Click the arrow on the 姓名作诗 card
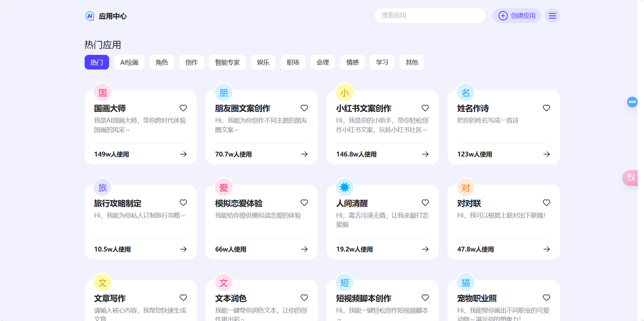 click(546, 154)
